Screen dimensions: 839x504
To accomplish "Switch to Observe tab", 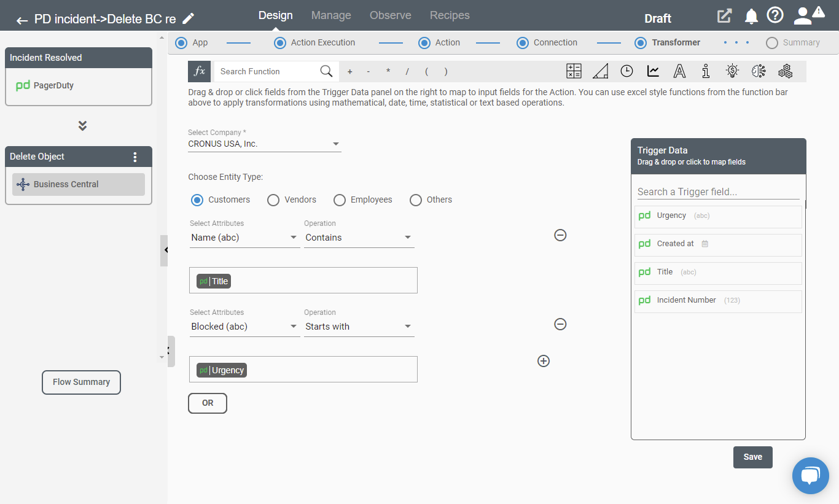I will tap(391, 15).
